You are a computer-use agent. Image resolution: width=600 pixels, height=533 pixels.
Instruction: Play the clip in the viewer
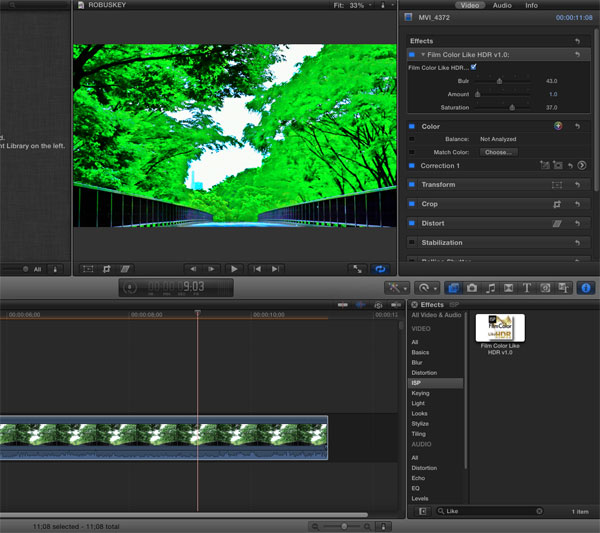pyautogui.click(x=234, y=269)
